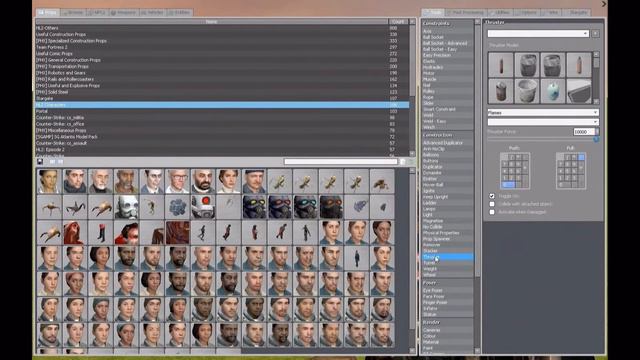The image size is (640, 360).
Task: Collapse the Construction tool category header
Action: tap(447, 135)
